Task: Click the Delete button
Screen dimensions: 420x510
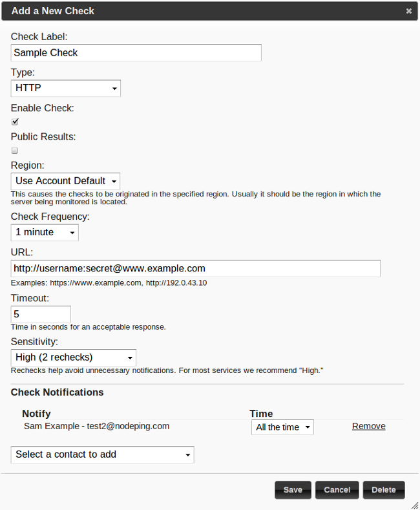Action: tap(384, 490)
